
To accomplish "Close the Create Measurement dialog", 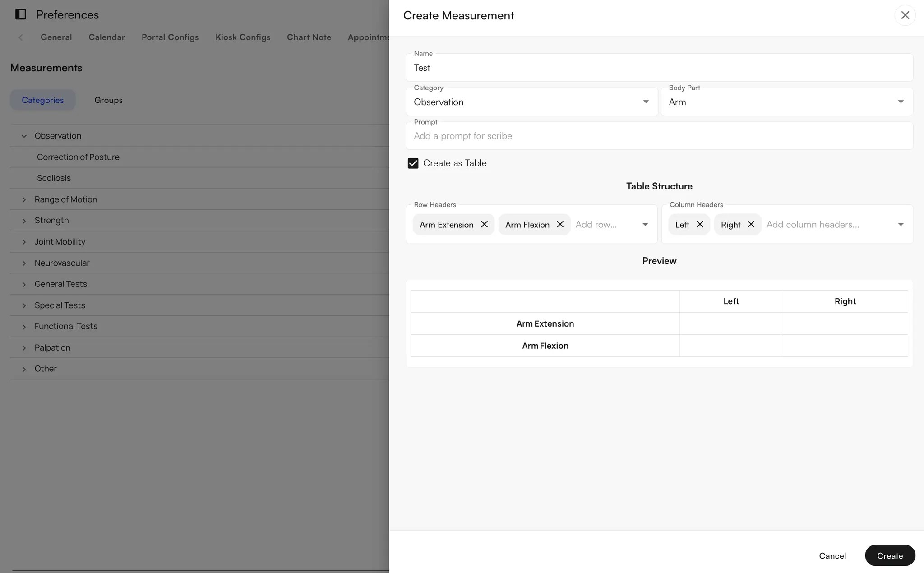I will [905, 15].
